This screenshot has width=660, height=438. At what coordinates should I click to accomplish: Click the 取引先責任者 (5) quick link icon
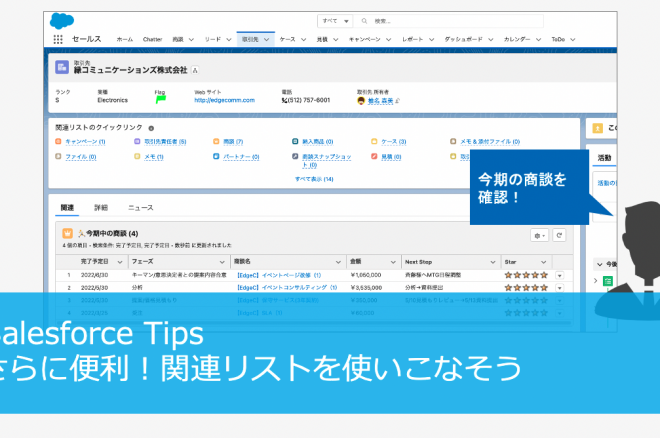tap(137, 141)
